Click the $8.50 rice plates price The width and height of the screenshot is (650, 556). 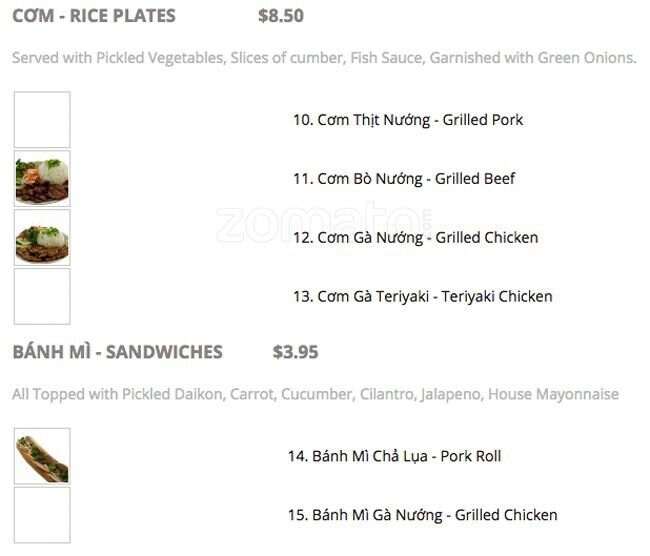[x=280, y=16]
